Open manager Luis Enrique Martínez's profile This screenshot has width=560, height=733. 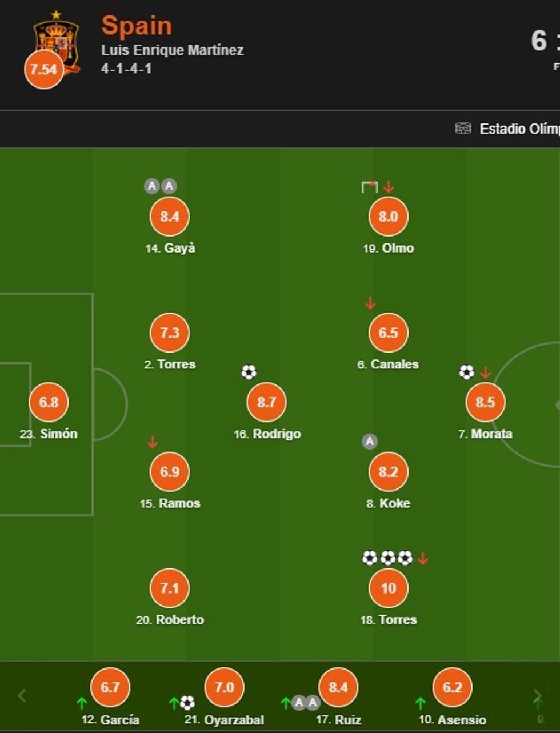(172, 50)
